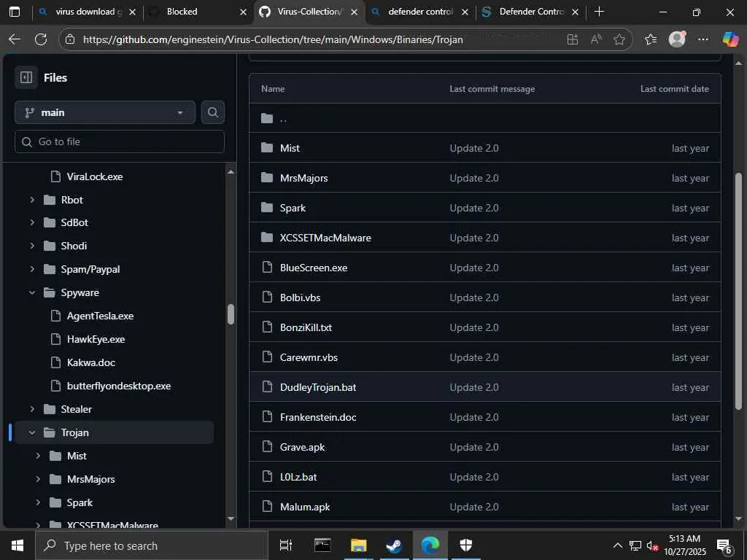Image resolution: width=747 pixels, height=560 pixels.
Task: Go back to previous page
Action: pos(15,39)
